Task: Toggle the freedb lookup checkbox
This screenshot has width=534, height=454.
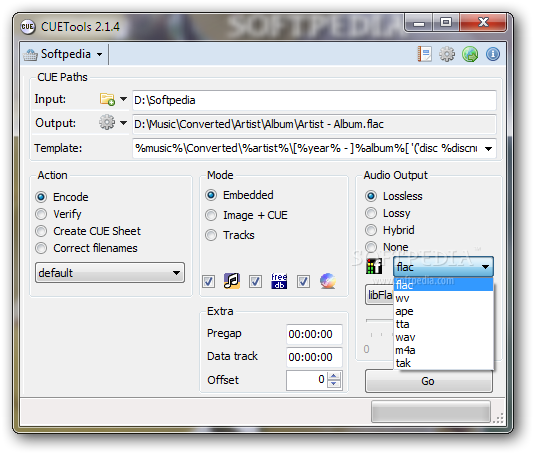Action: point(255,282)
